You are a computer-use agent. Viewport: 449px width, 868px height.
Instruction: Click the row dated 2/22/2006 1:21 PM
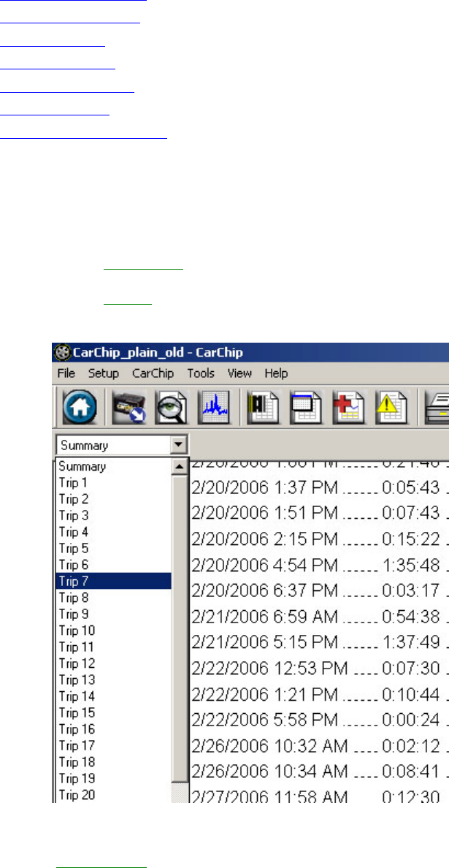(320, 694)
